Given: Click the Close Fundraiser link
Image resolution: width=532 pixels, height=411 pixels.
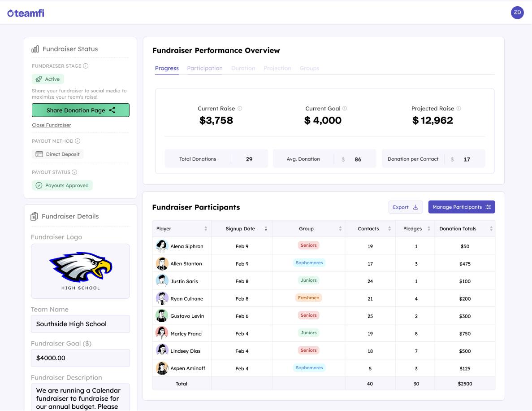Looking at the screenshot, I should [x=52, y=125].
